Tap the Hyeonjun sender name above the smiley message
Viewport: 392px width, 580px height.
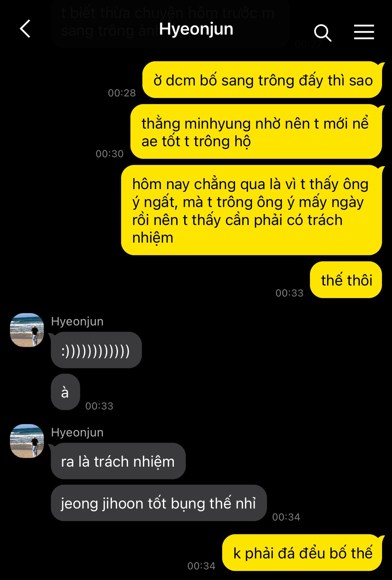click(x=77, y=321)
